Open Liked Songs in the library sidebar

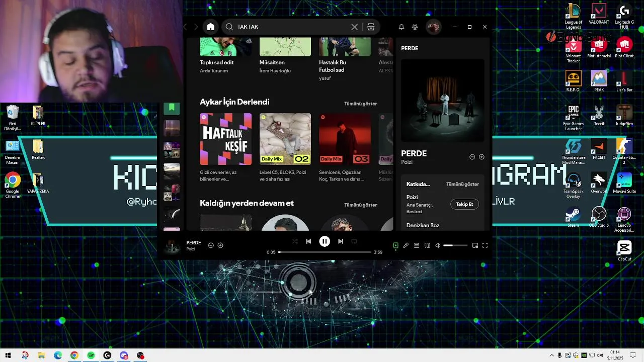click(x=172, y=108)
